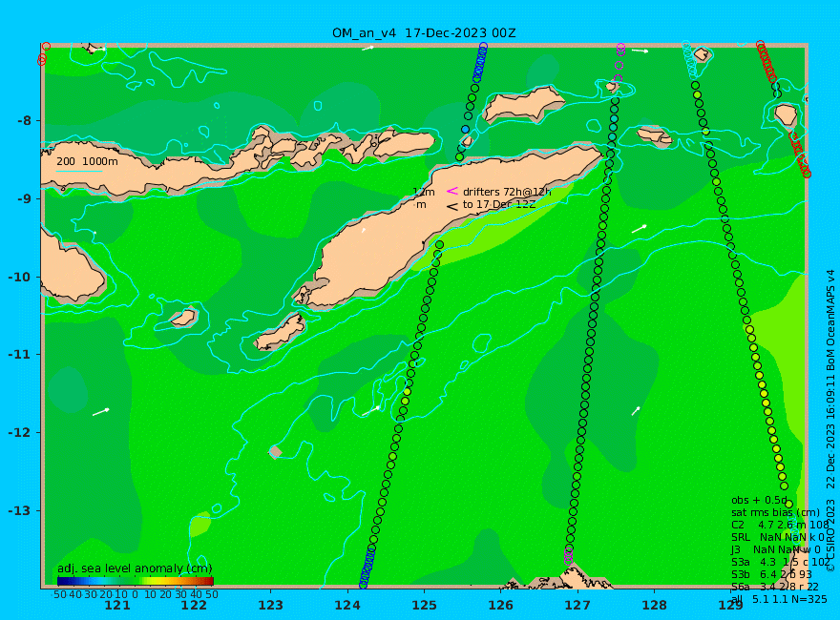The height and width of the screenshot is (620, 840).
Task: Click latitude tick label "-13"
Action: 20,510
